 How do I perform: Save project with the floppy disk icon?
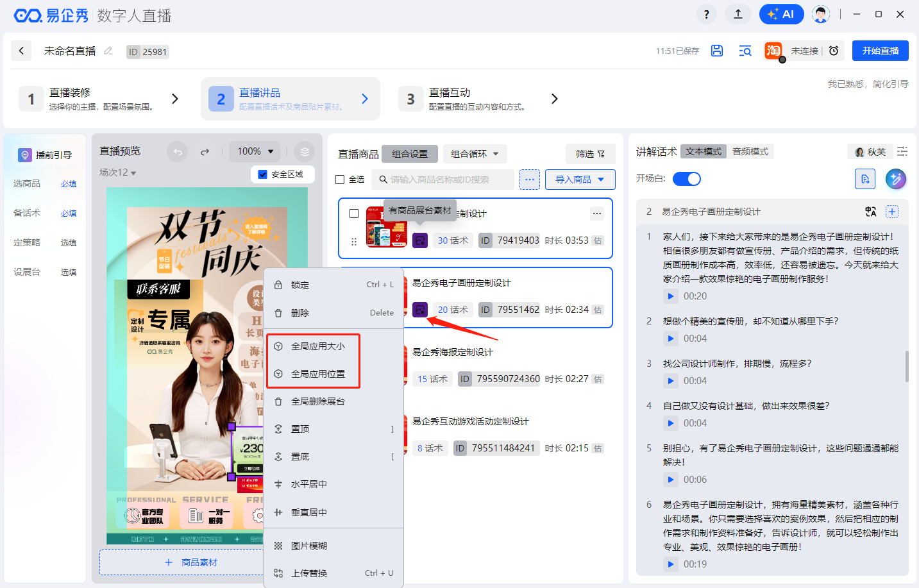(717, 51)
